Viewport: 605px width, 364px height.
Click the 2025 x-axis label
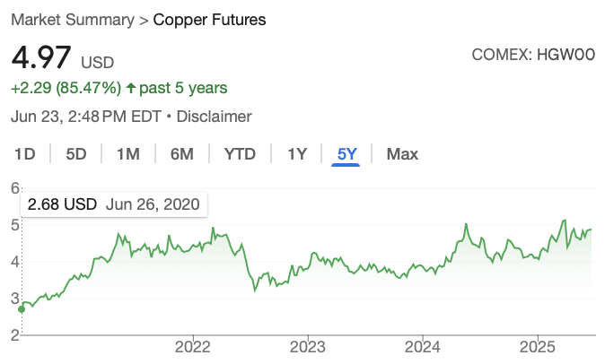[537, 347]
